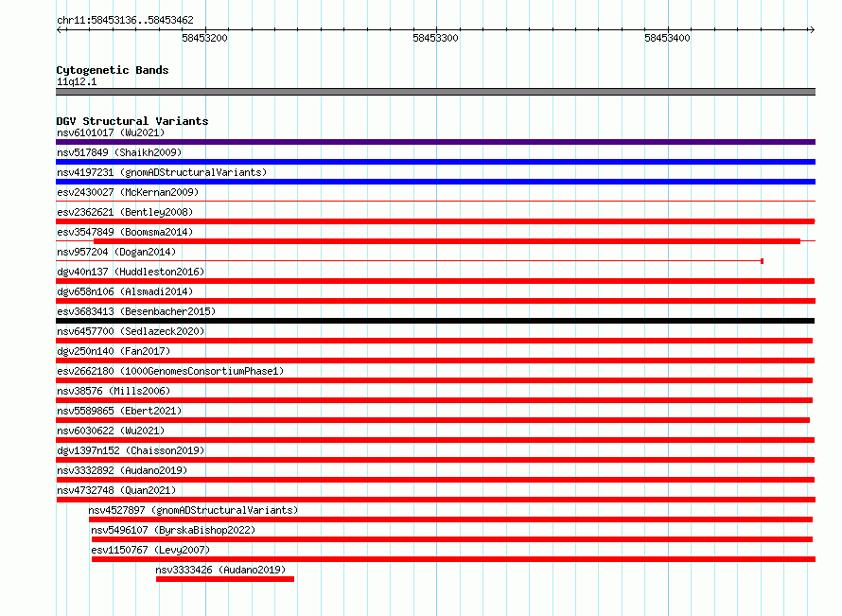
Task: Click nsv4527897 (gnomADStructuralVariants) label
Action: pos(193,510)
